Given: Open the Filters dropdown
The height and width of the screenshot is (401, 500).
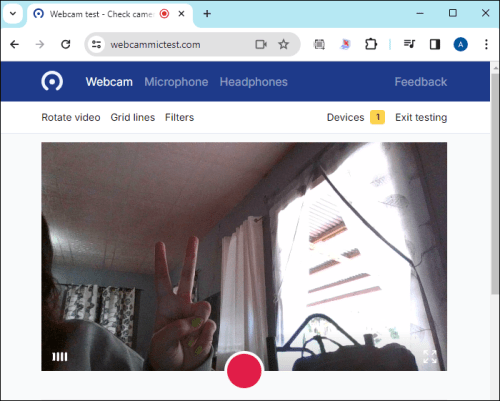Looking at the screenshot, I should [x=179, y=117].
